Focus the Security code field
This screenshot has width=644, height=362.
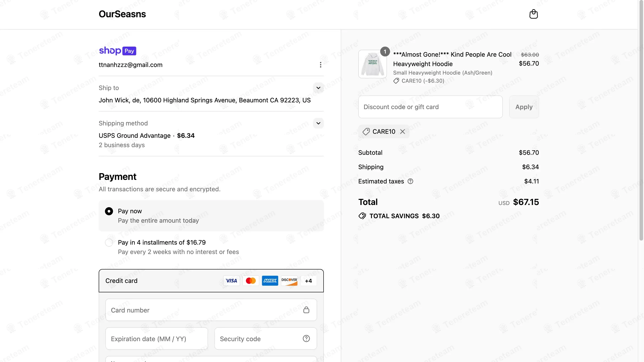[266, 339]
